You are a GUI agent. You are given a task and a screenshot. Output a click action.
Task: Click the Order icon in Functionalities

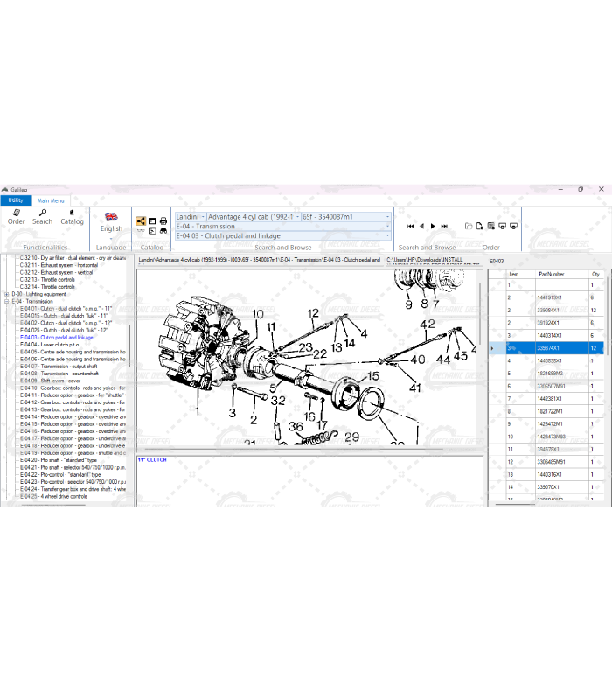click(x=17, y=216)
